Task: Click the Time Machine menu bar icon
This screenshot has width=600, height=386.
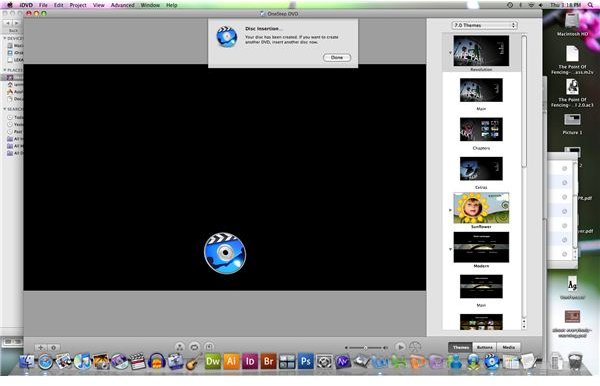Action: click(510, 5)
